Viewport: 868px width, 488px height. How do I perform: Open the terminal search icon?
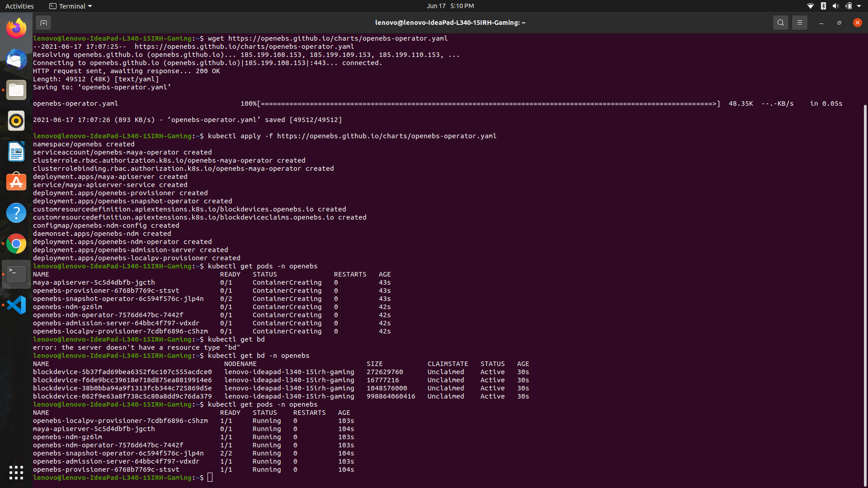[780, 23]
